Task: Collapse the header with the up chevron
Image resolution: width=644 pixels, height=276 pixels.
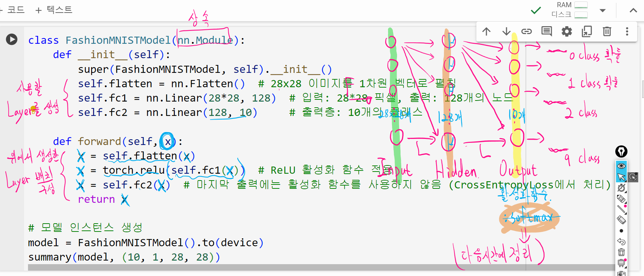Action: [633, 10]
